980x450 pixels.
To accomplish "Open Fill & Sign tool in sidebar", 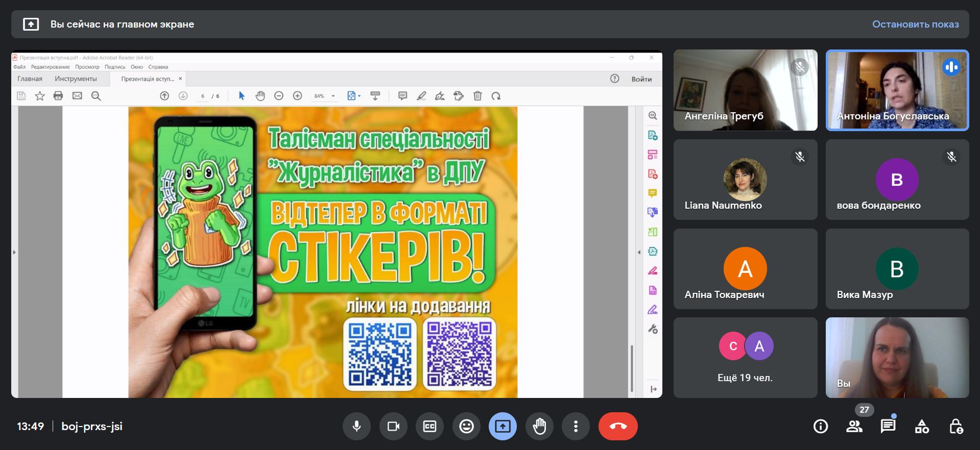I will click(x=653, y=310).
